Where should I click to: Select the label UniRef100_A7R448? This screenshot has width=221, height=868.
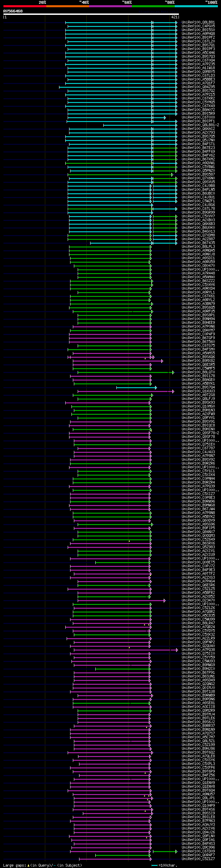coord(198,273)
